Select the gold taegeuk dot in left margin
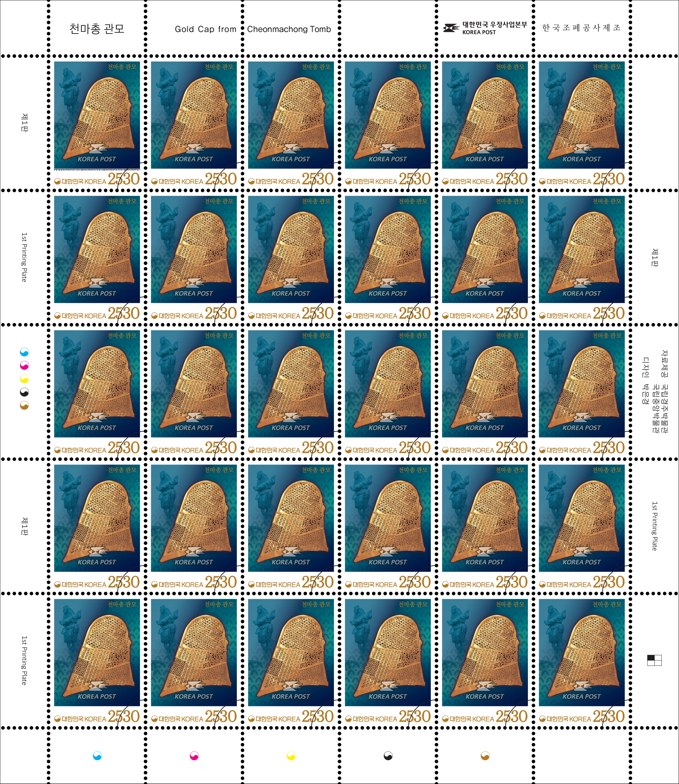This screenshot has height=784, width=679. click(24, 406)
